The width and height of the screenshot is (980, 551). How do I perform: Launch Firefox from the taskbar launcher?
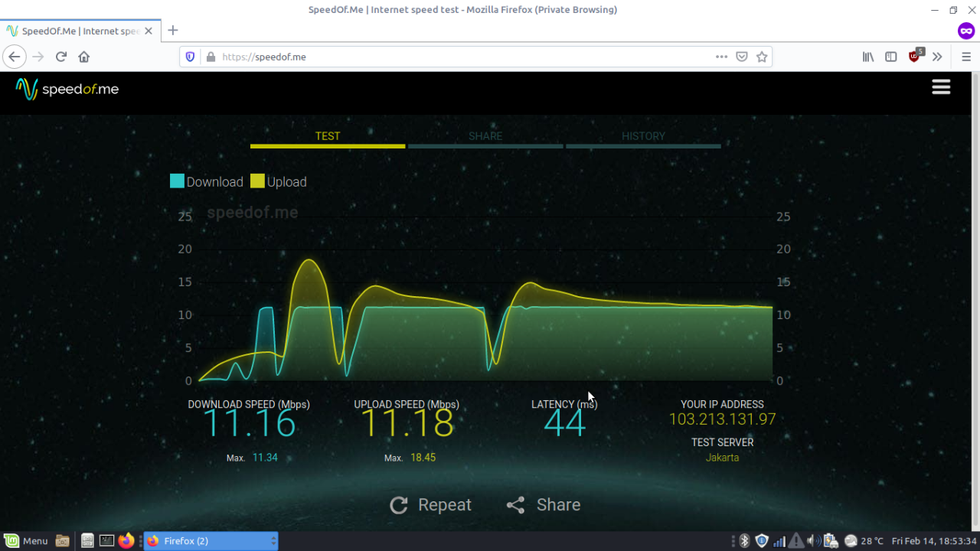tap(126, 541)
